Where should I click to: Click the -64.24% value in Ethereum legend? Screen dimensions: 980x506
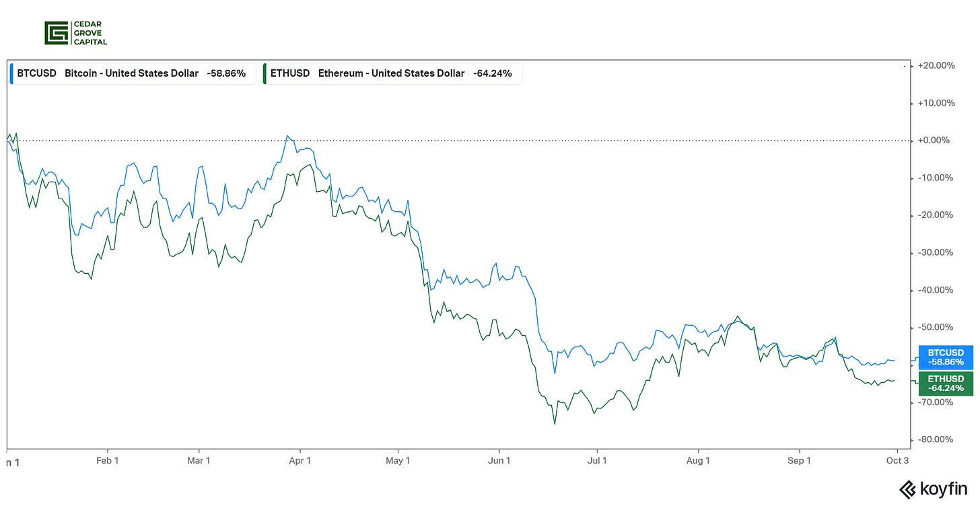(491, 73)
